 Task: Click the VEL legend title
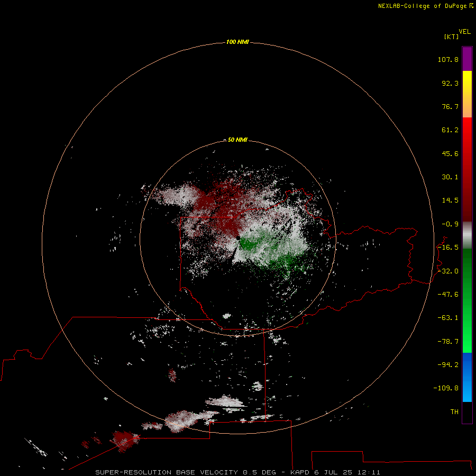click(x=464, y=32)
